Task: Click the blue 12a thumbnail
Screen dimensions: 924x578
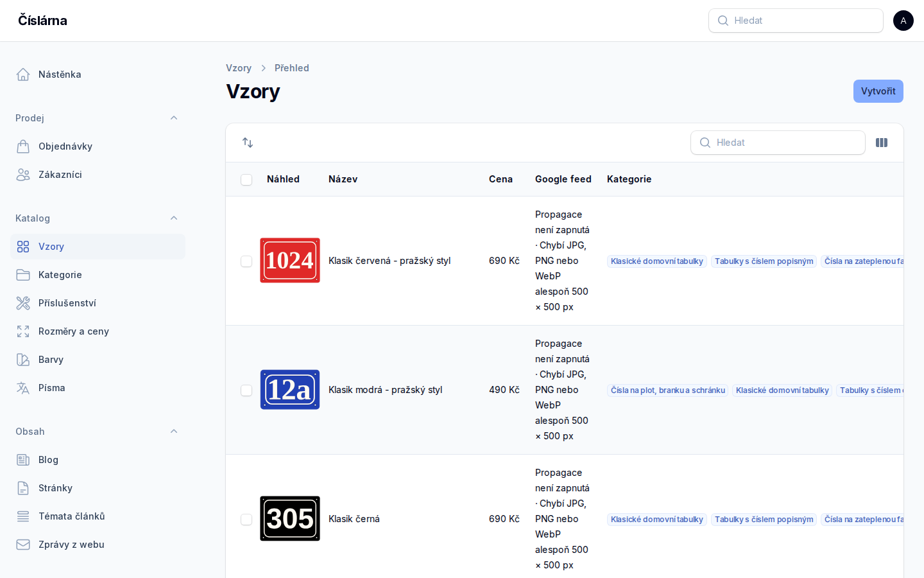Action: [x=290, y=390]
